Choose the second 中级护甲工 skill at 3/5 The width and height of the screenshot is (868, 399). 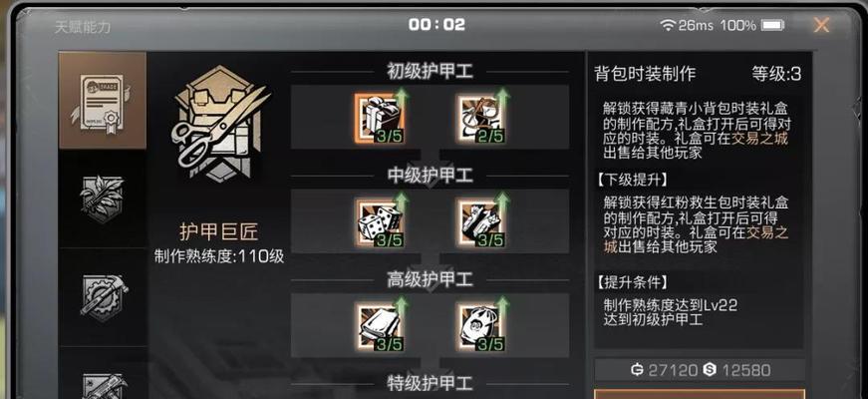[480, 222]
